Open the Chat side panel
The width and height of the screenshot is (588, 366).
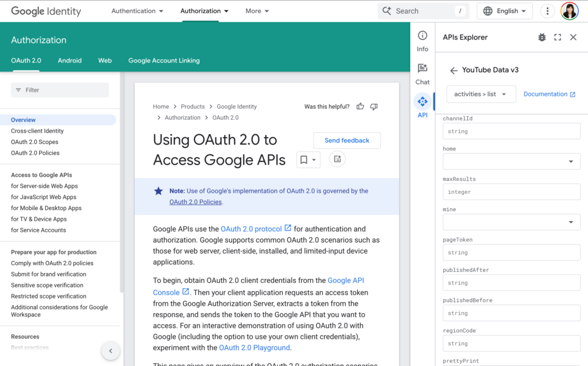pos(423,74)
